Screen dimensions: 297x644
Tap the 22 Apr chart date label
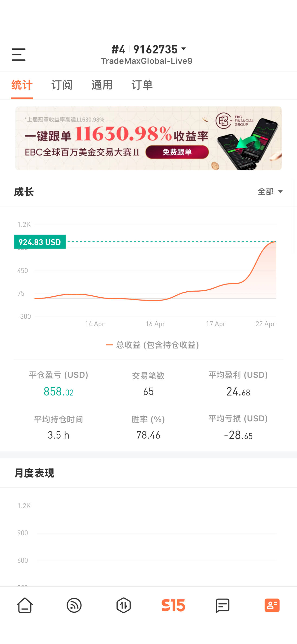[265, 324]
